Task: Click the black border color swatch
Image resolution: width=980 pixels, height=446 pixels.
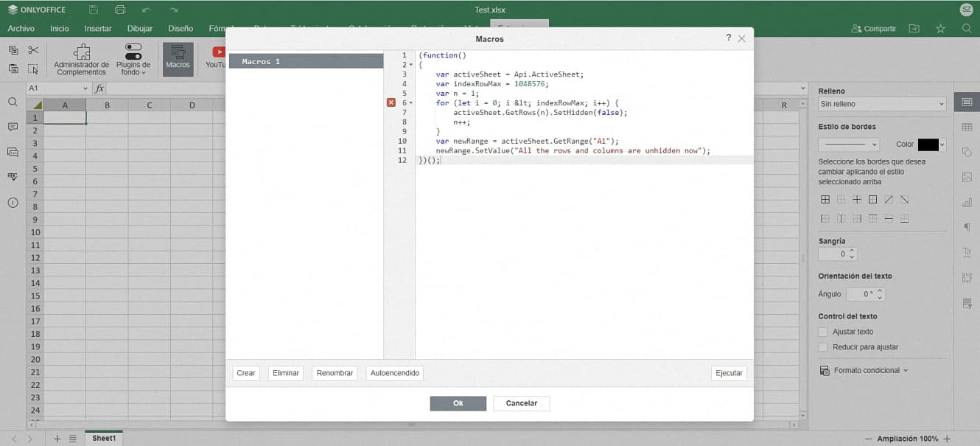Action: [928, 145]
